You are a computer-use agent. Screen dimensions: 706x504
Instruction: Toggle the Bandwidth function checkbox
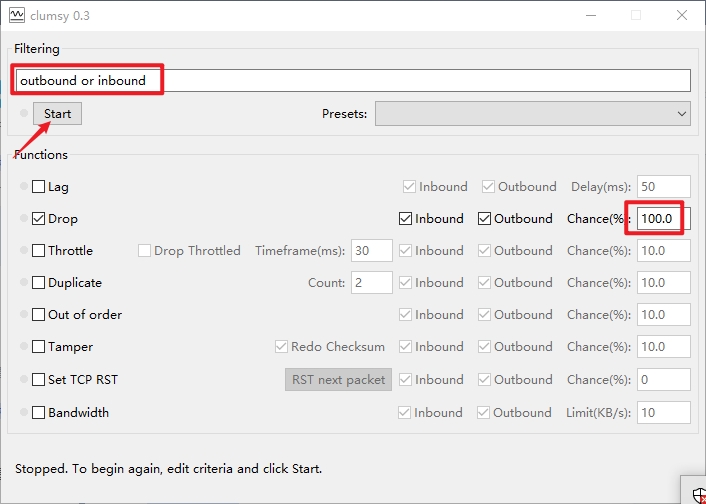click(39, 412)
